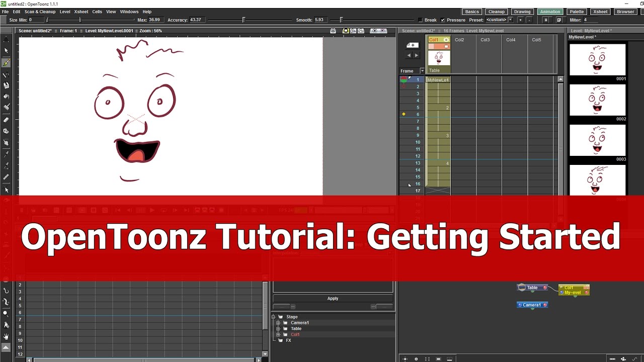Adjust the Size slider handle
This screenshot has width=644, height=362.
[80, 20]
